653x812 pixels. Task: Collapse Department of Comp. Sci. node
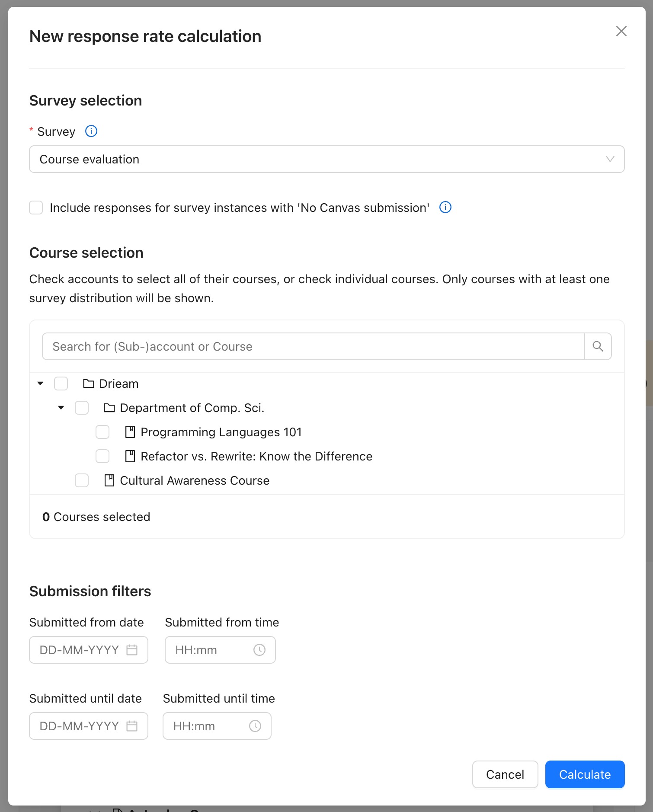click(61, 408)
